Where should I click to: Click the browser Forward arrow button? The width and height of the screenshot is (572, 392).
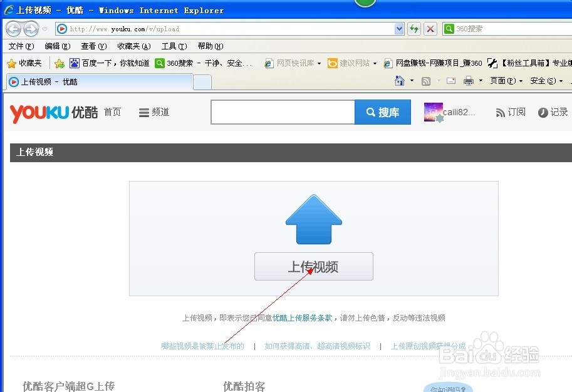31,29
